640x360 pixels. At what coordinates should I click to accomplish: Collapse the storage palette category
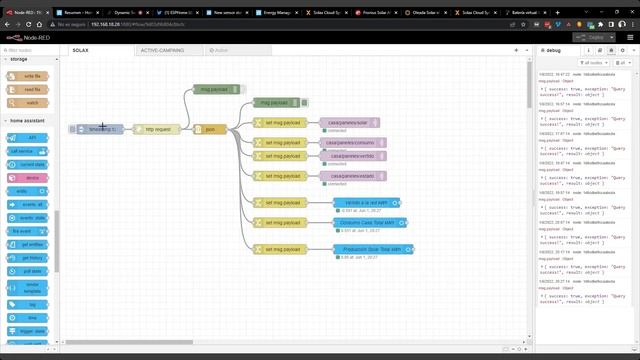point(18,60)
